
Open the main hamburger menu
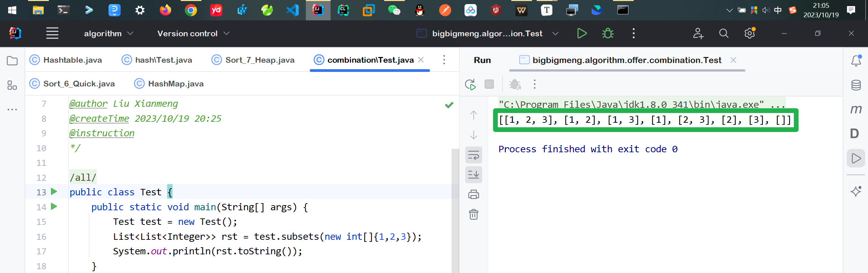pos(52,33)
